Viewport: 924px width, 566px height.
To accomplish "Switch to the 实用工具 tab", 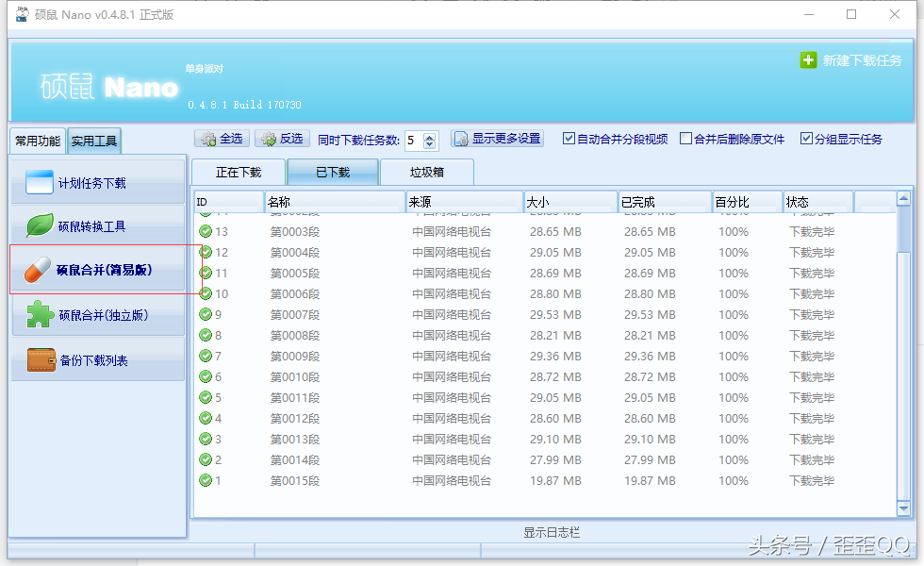I will 94,141.
